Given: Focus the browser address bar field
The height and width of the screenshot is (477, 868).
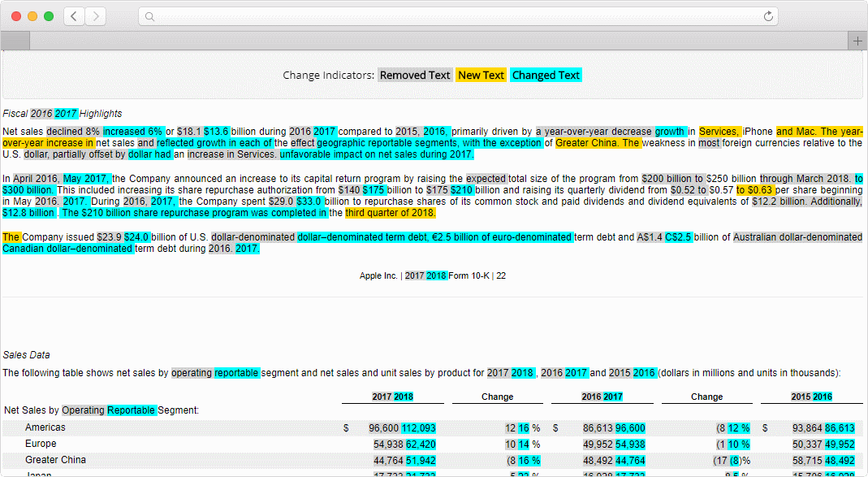Looking at the screenshot, I should coord(458,16).
